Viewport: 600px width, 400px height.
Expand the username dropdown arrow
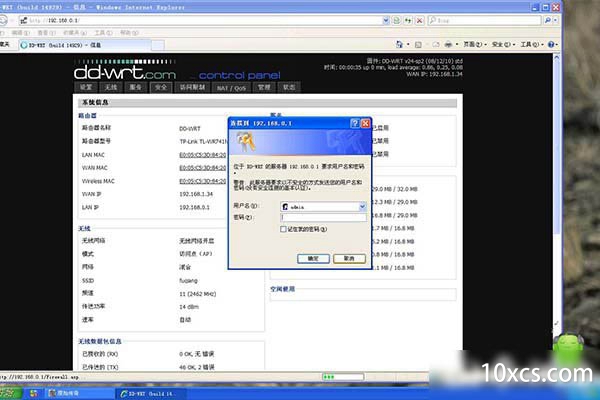pos(361,205)
